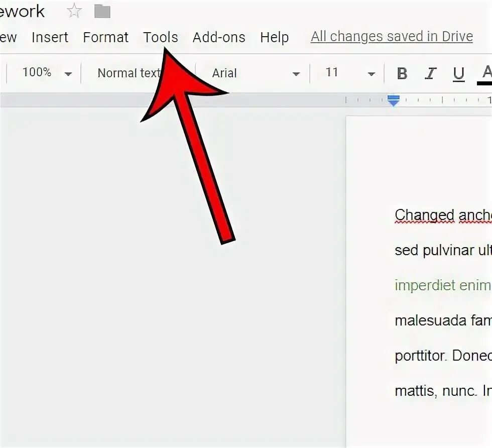Open the font size 11 dropdown
Viewport: 492px width, 448px height.
[x=350, y=73]
